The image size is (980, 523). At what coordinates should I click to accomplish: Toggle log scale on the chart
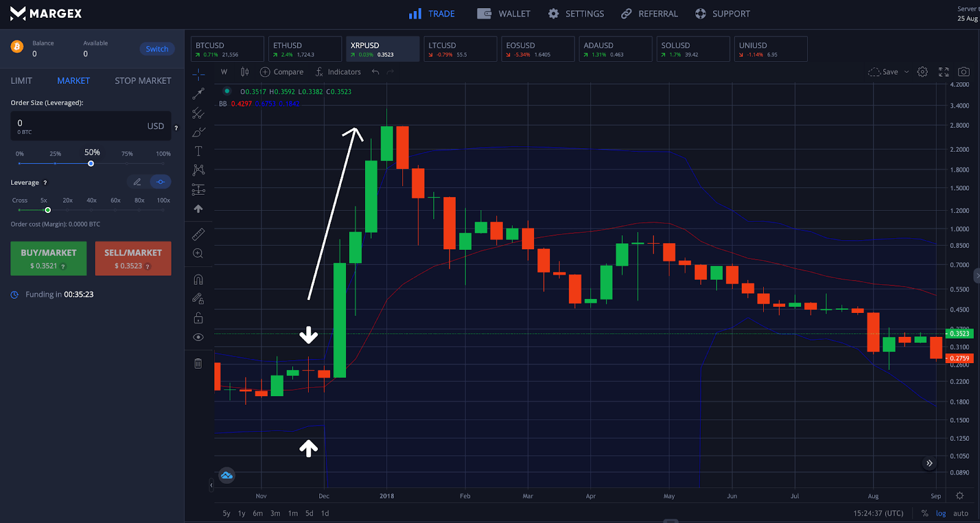[941, 513]
